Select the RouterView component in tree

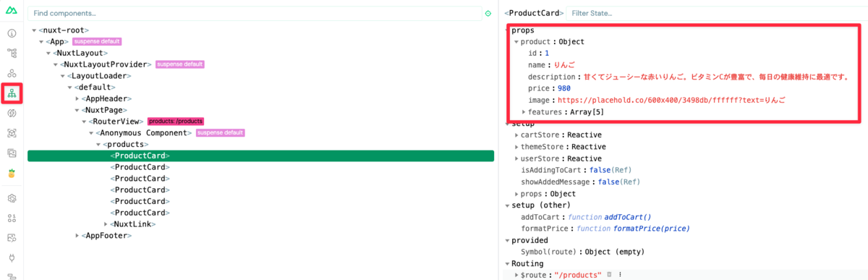[x=116, y=122]
